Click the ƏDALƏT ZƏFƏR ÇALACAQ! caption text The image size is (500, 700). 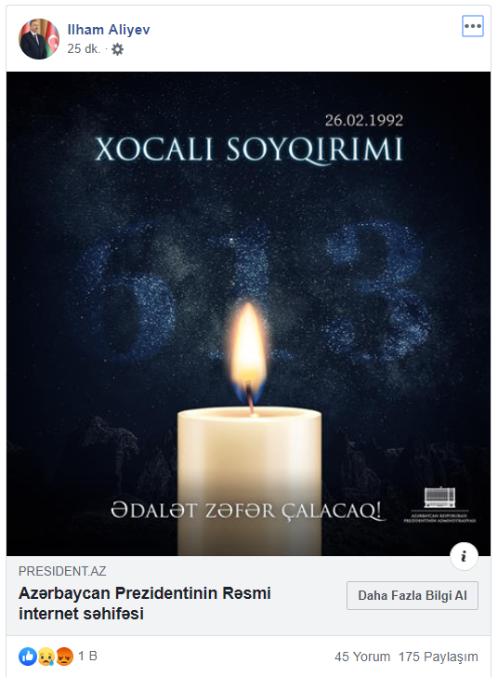(x=246, y=510)
